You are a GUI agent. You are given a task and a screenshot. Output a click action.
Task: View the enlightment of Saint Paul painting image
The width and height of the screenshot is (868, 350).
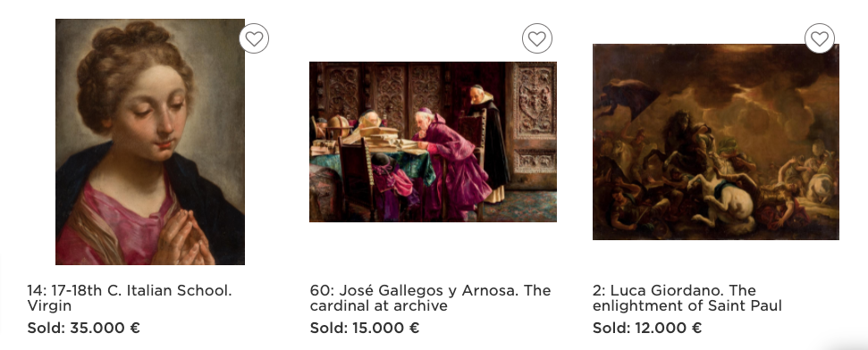716,142
